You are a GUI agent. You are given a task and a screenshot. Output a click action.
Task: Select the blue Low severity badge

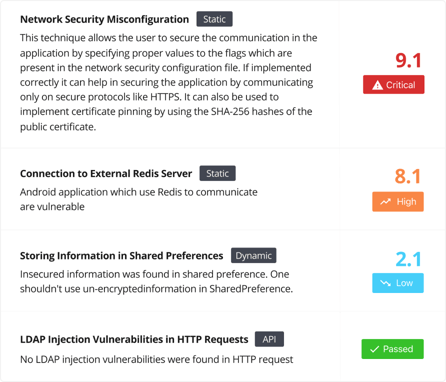pos(398,283)
